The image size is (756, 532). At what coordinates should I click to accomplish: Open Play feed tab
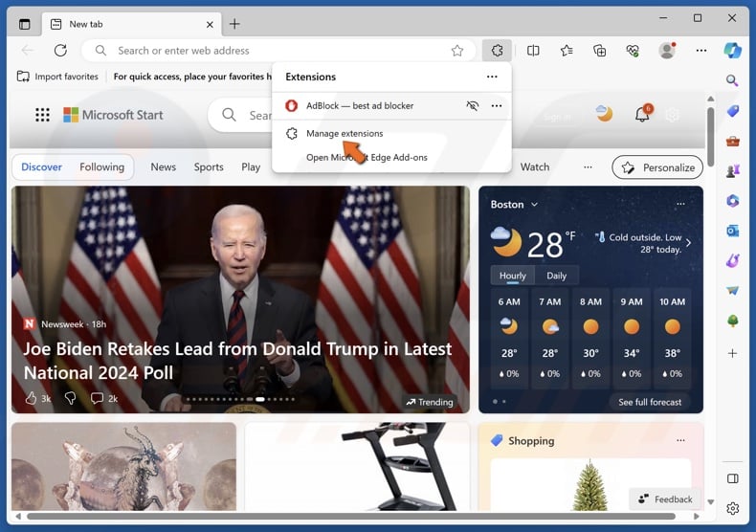[x=251, y=167]
